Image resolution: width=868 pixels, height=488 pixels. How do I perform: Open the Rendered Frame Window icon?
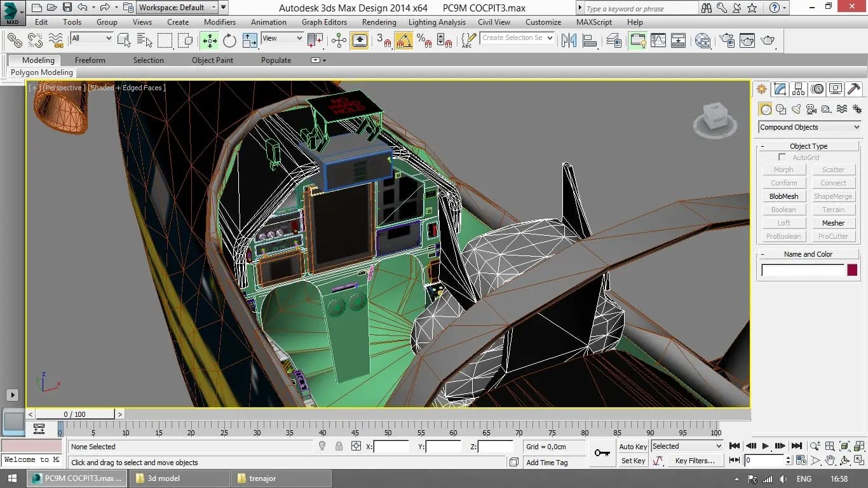coord(747,41)
